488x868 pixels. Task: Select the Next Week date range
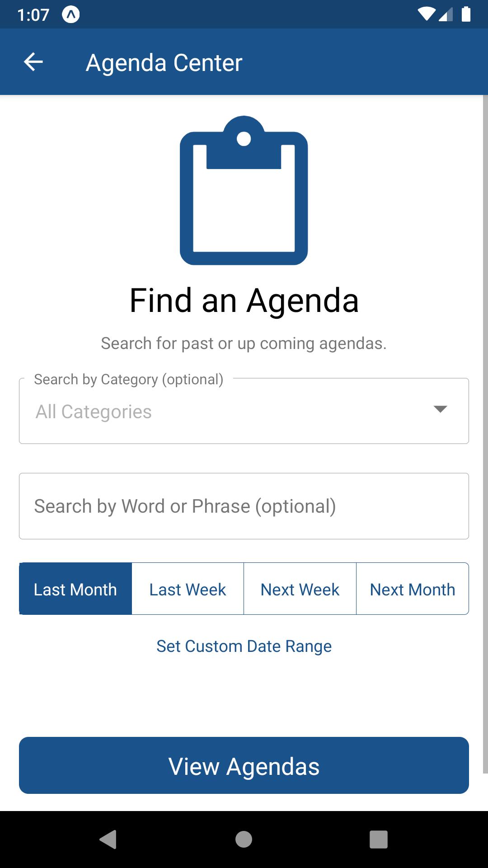point(300,589)
